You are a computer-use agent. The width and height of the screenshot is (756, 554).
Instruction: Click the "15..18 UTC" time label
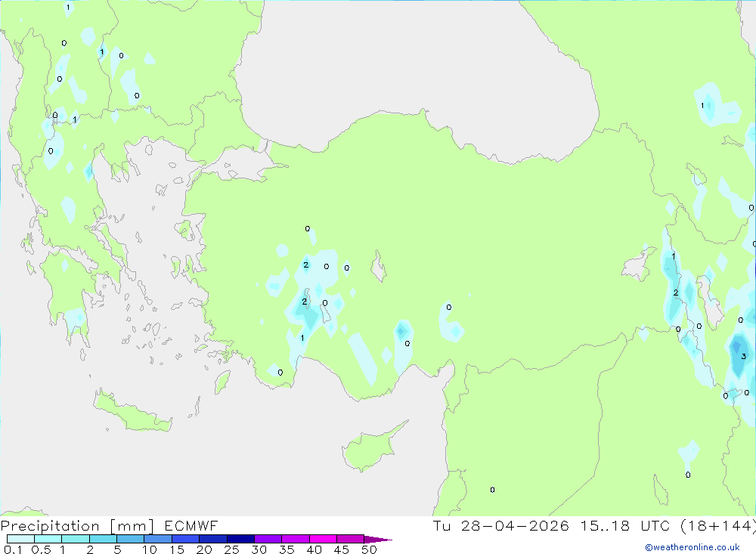(x=625, y=525)
